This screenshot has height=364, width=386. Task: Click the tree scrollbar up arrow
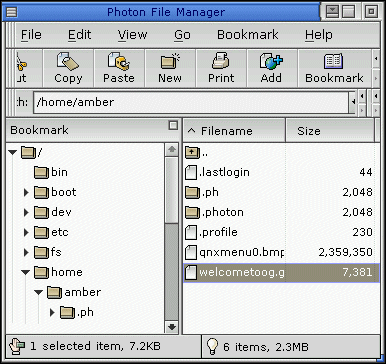tap(172, 150)
